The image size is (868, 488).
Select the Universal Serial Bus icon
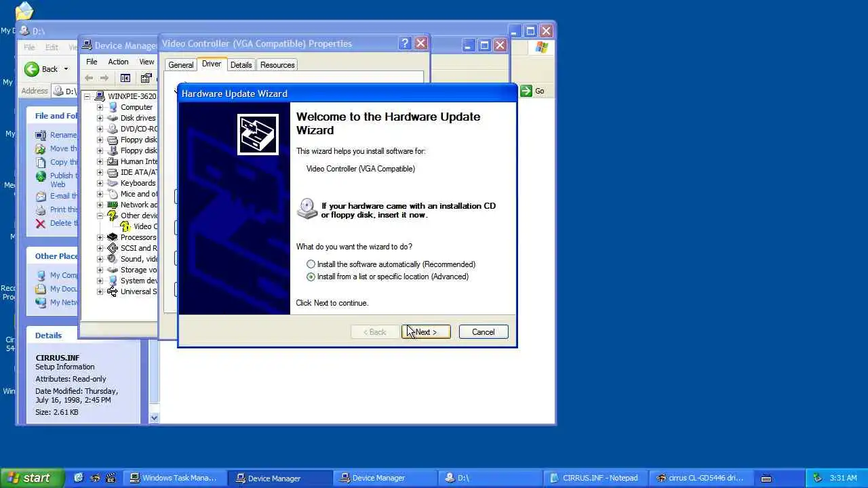[x=113, y=291]
